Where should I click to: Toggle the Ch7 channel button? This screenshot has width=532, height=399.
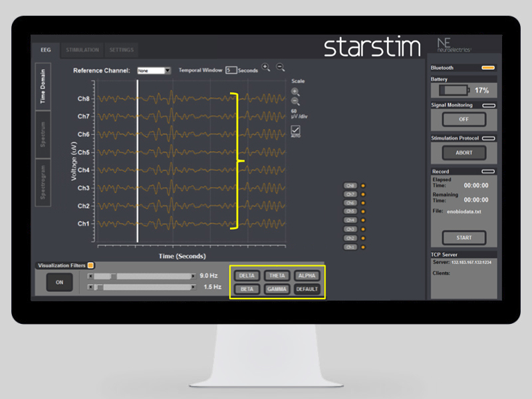tap(350, 194)
